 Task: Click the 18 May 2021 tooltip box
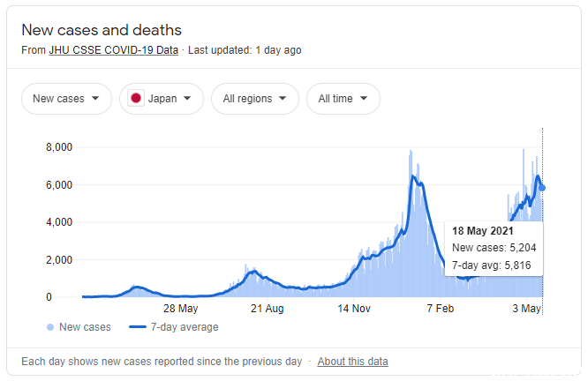[494, 249]
